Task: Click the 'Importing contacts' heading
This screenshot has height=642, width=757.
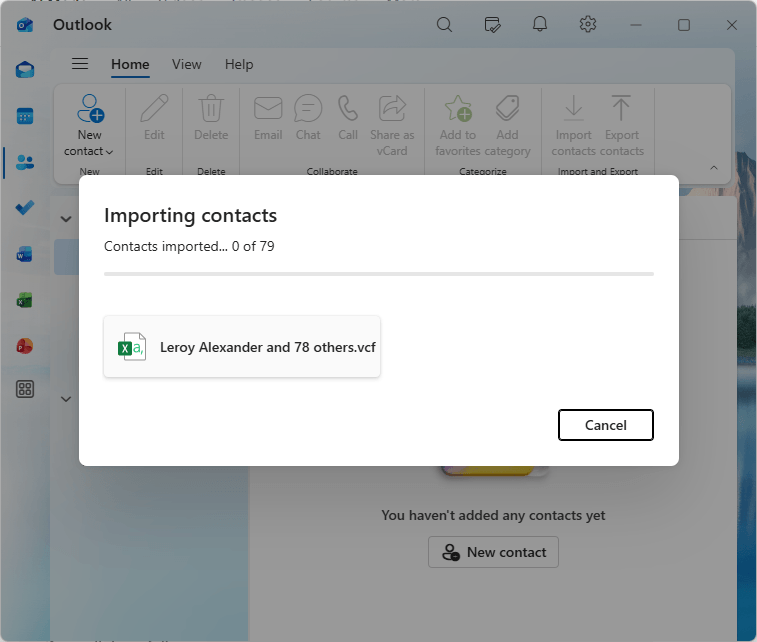Action: (190, 215)
